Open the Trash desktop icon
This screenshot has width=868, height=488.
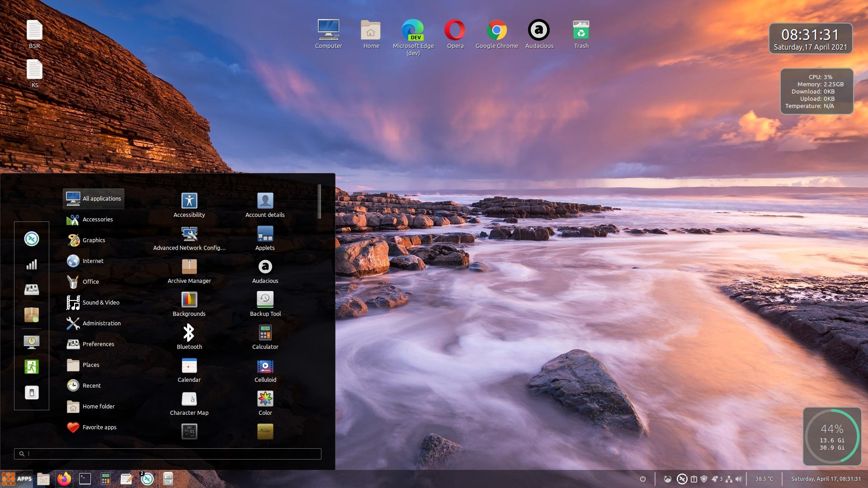click(x=581, y=34)
